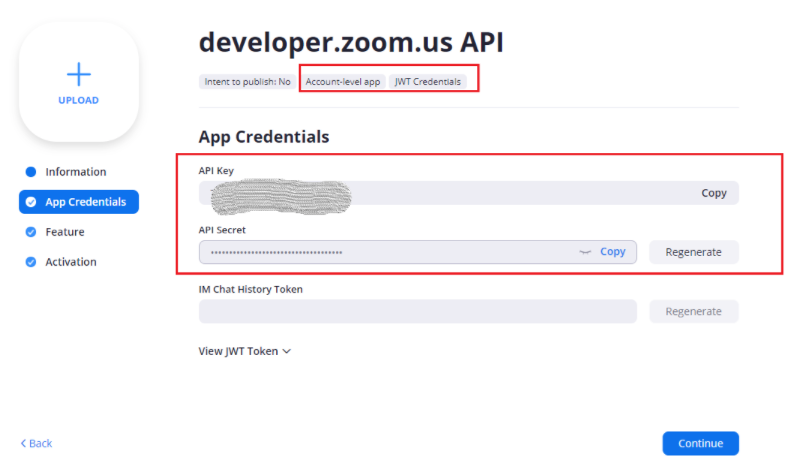
Task: Click the API Secret label
Action: tap(222, 230)
